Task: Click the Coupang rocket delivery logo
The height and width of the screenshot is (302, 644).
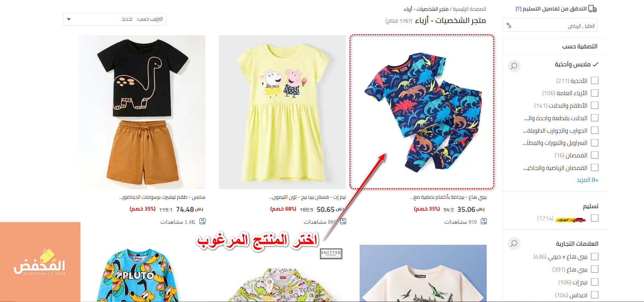Action: (x=571, y=220)
